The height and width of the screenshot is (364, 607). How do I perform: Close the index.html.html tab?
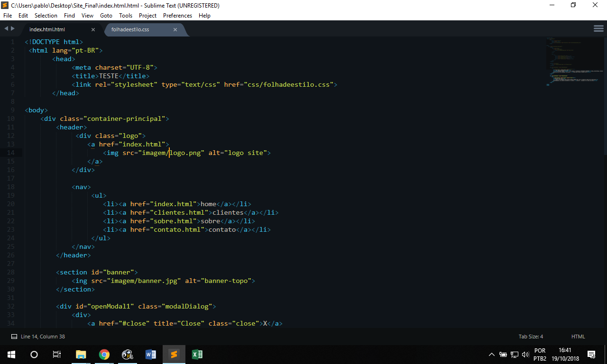93,29
